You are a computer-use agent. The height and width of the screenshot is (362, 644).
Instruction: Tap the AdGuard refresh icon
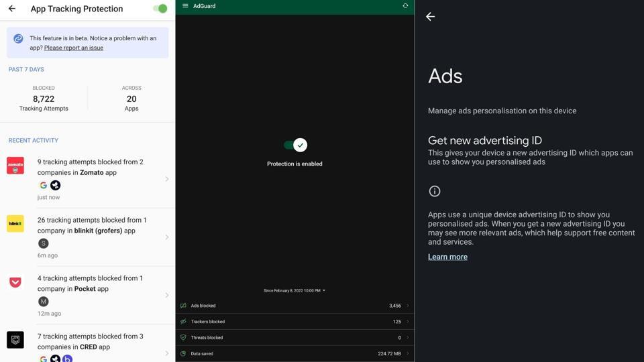coord(405,6)
